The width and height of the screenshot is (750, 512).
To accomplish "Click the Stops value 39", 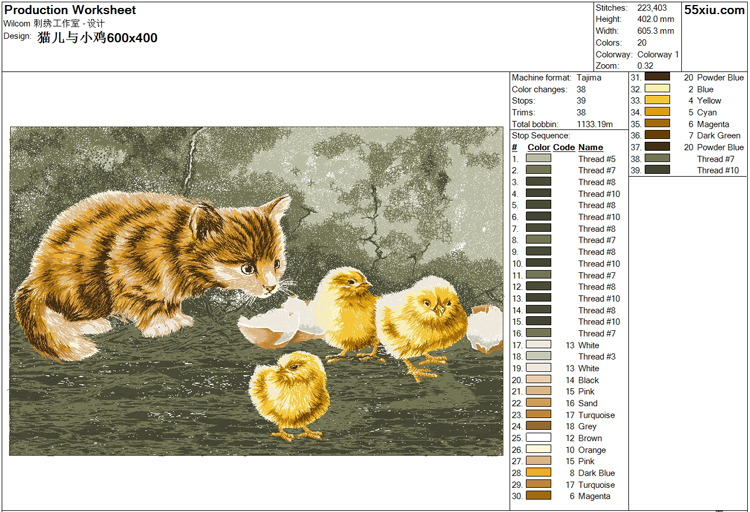I will (581, 100).
